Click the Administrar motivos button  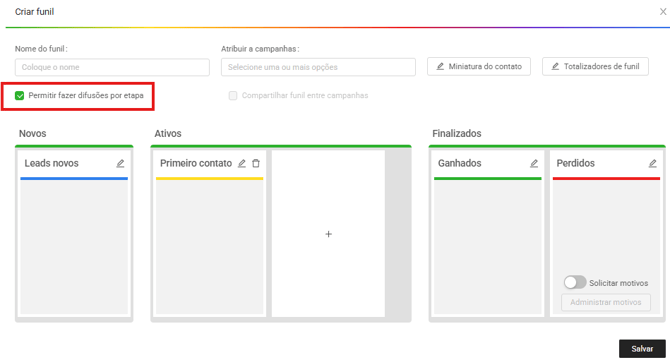pyautogui.click(x=606, y=302)
